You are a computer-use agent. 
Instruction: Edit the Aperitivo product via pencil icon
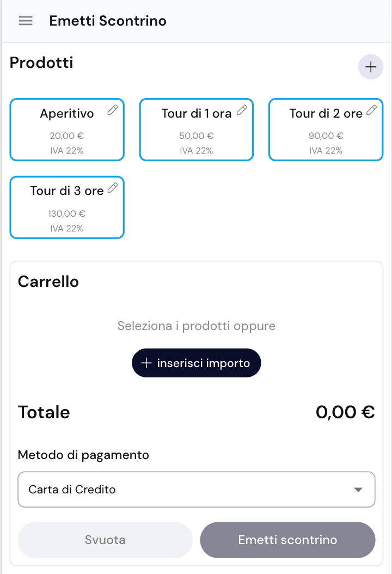(113, 110)
